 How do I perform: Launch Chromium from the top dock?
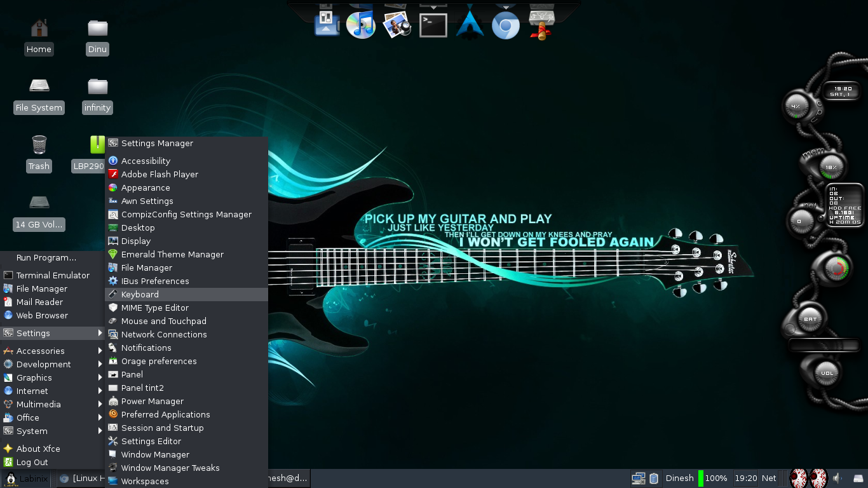pos(506,26)
